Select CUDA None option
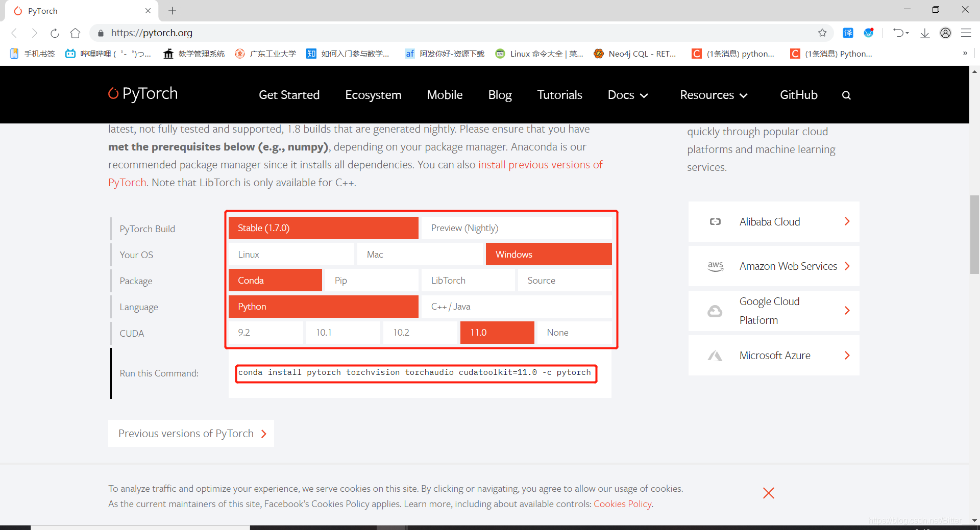The image size is (980, 530). click(574, 333)
